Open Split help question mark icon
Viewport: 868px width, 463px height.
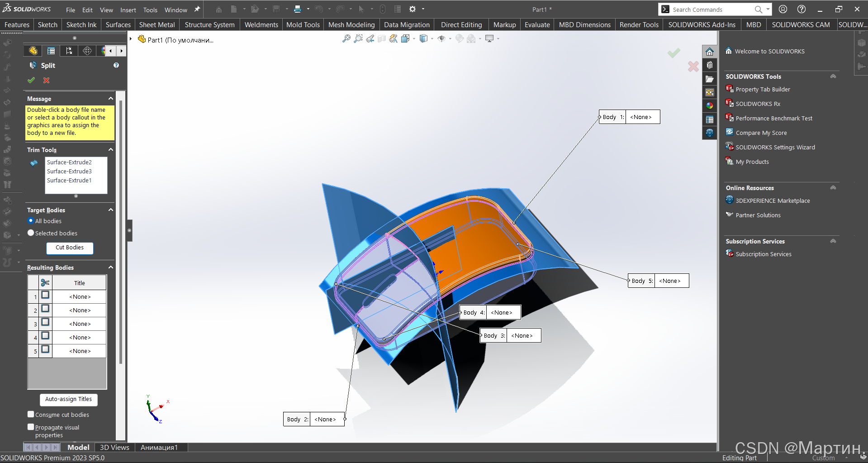[116, 65]
